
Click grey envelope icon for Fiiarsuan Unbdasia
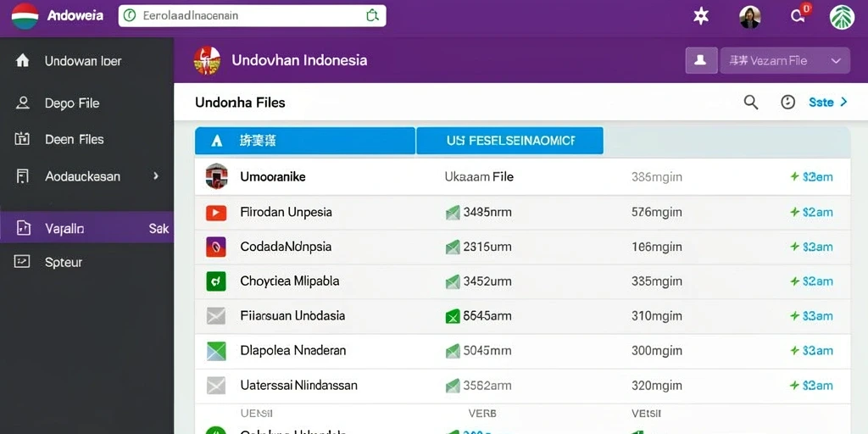pos(216,316)
